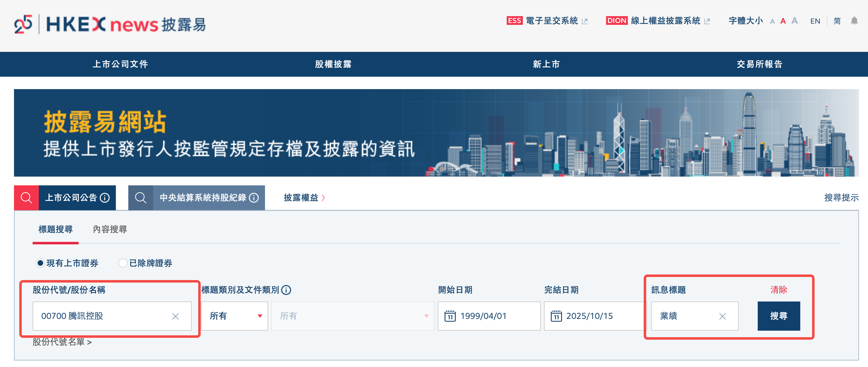Click the notification bell icon

(854, 21)
